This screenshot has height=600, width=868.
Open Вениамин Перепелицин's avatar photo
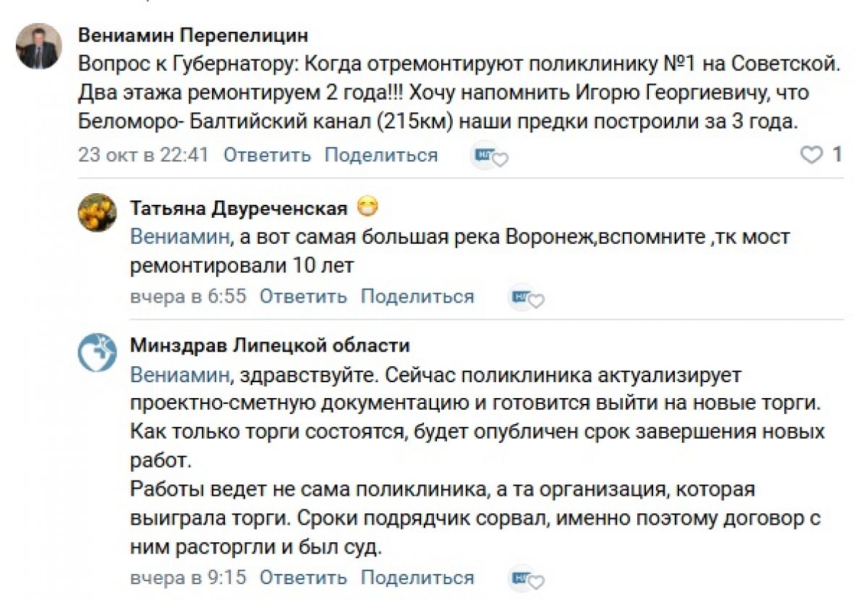click(x=39, y=46)
